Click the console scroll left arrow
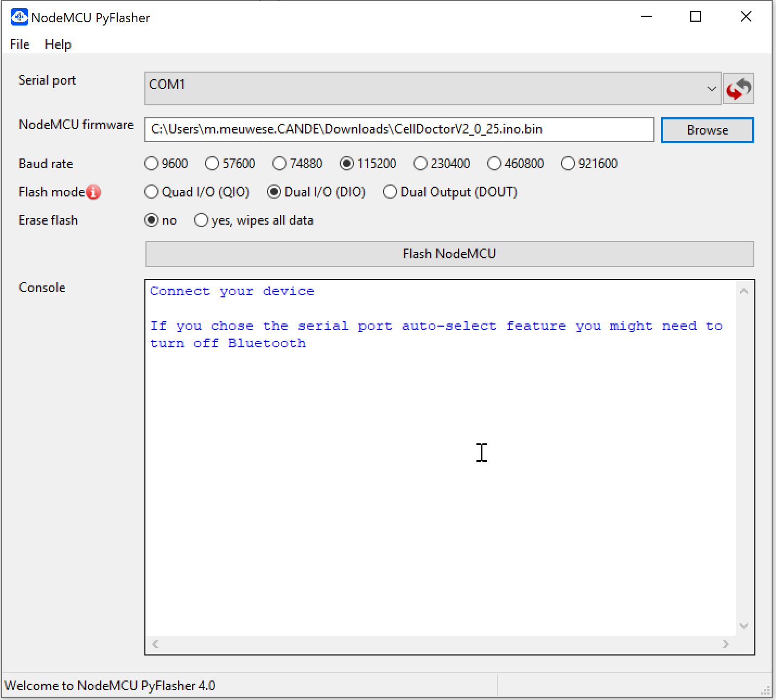776x700 pixels. 156,644
